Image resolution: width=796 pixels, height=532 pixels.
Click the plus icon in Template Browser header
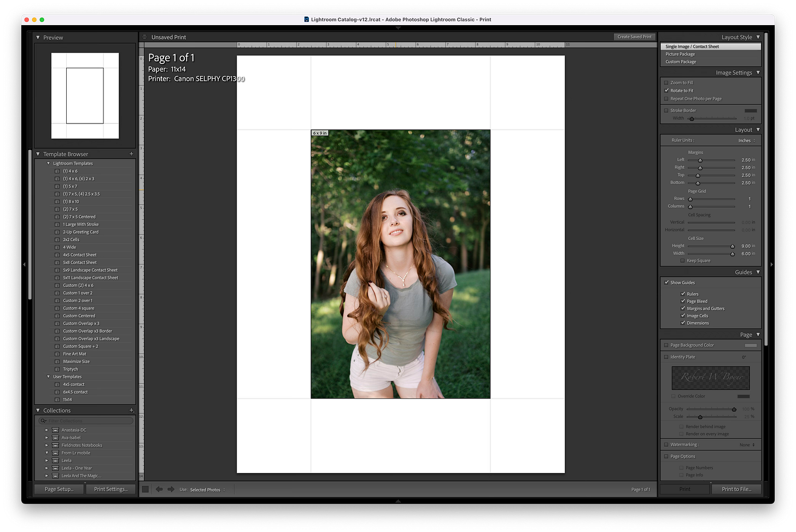[131, 154]
